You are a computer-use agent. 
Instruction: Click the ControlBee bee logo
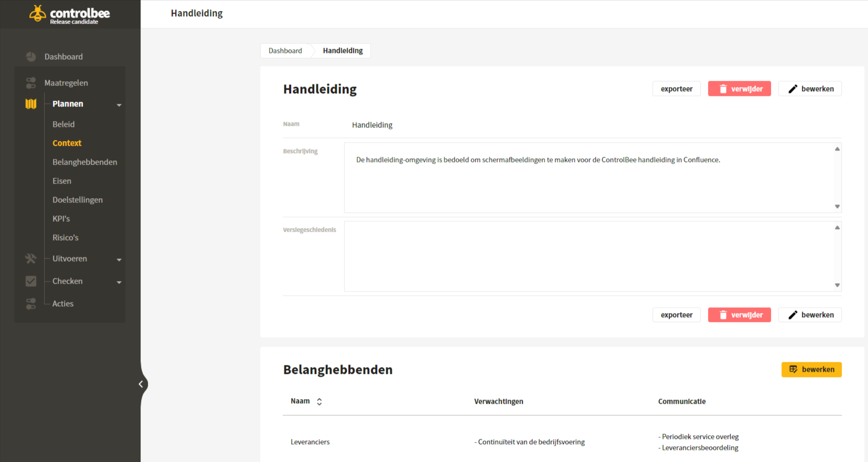tap(37, 13)
